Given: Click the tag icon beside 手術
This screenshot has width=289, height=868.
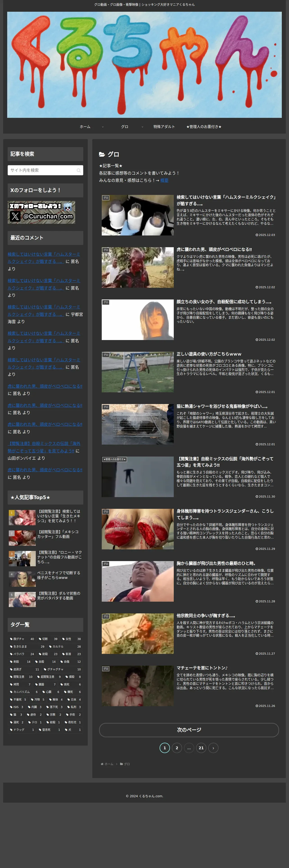Looking at the screenshot, I should click(68, 715).
